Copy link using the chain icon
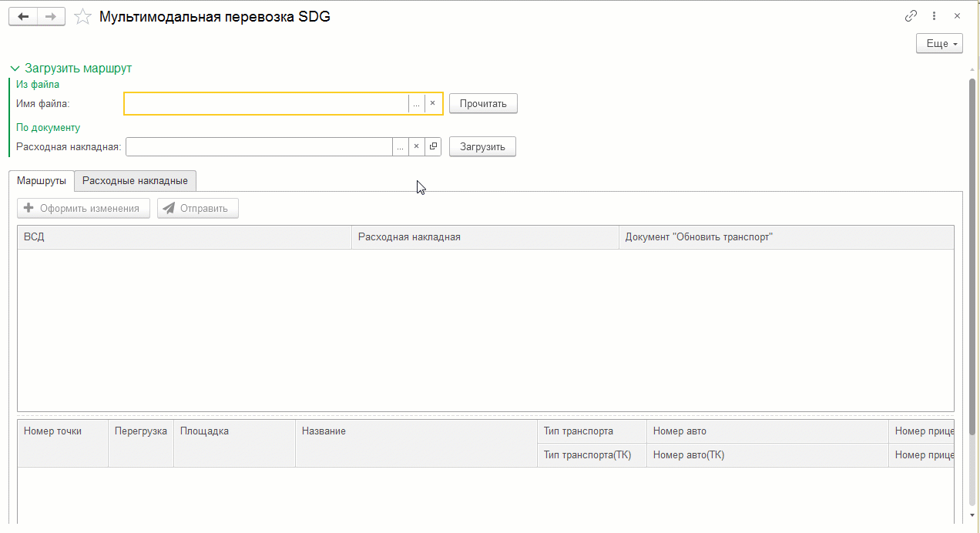The height and width of the screenshot is (533, 980). [x=911, y=15]
